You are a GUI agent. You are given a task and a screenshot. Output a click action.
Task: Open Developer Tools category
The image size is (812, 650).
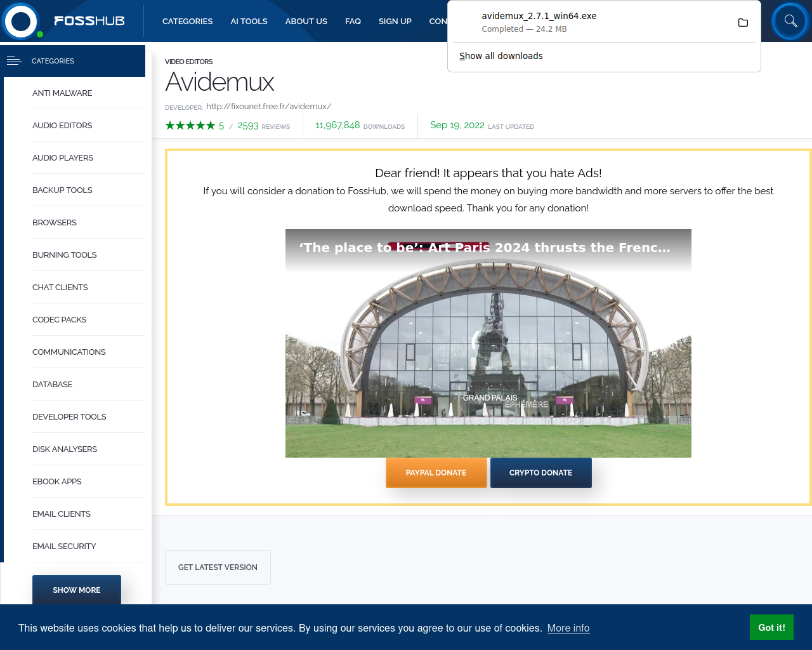coord(69,416)
